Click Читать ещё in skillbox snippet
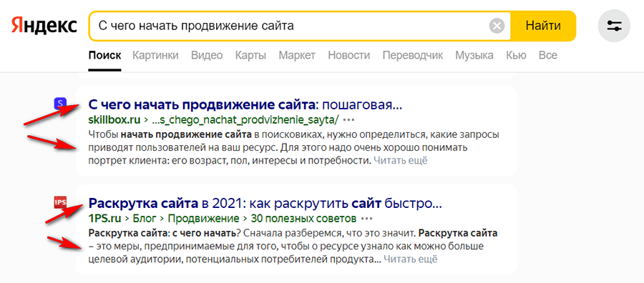Viewport: 644px width, 283px height. tap(401, 160)
